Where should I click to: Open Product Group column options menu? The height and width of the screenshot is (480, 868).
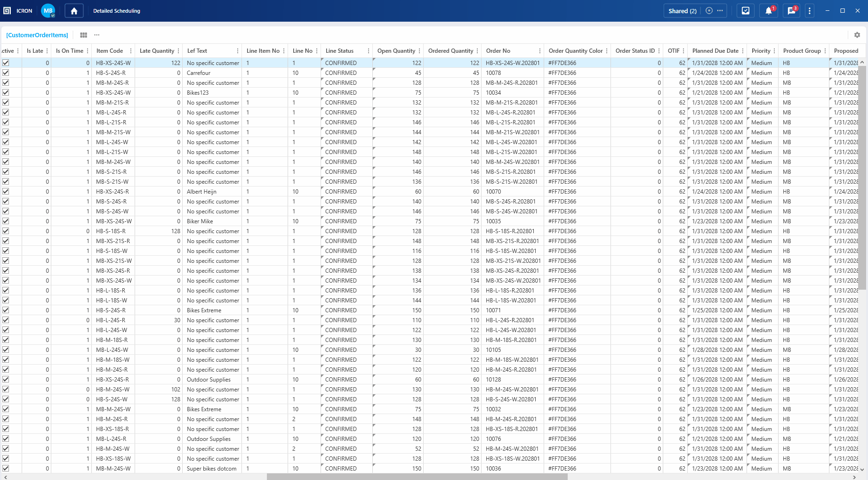[x=825, y=51]
